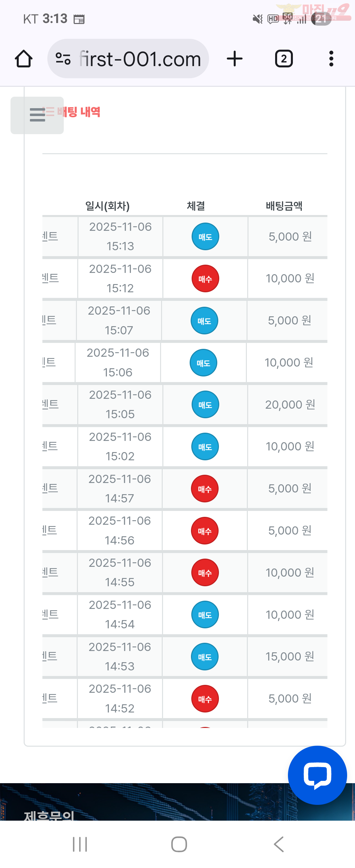Tap the 매수 badge for 14:57

[204, 489]
